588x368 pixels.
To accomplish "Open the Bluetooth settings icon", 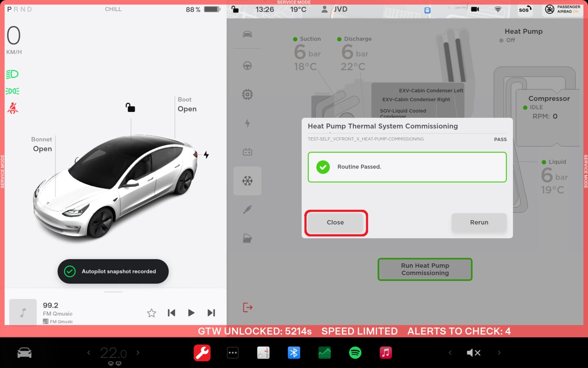I will [294, 352].
